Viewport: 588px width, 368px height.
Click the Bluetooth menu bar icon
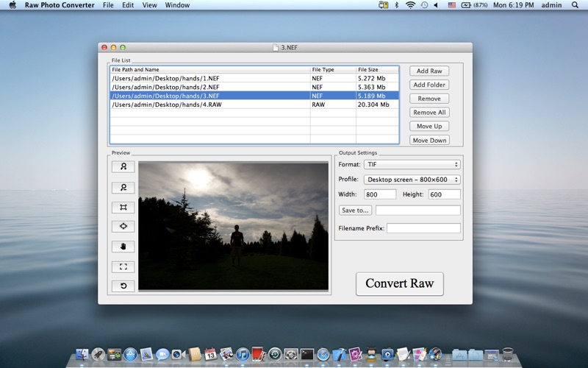[x=396, y=5]
